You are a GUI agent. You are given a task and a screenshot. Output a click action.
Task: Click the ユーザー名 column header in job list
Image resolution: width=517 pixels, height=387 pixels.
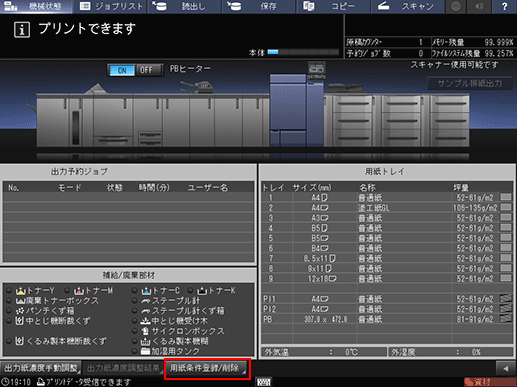208,188
